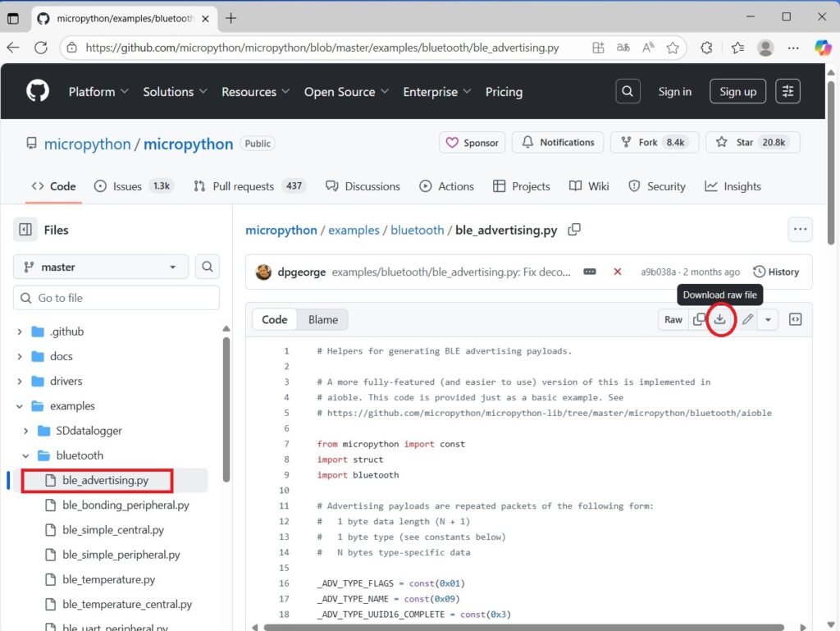
Task: Expand the docs folder
Action: (20, 357)
